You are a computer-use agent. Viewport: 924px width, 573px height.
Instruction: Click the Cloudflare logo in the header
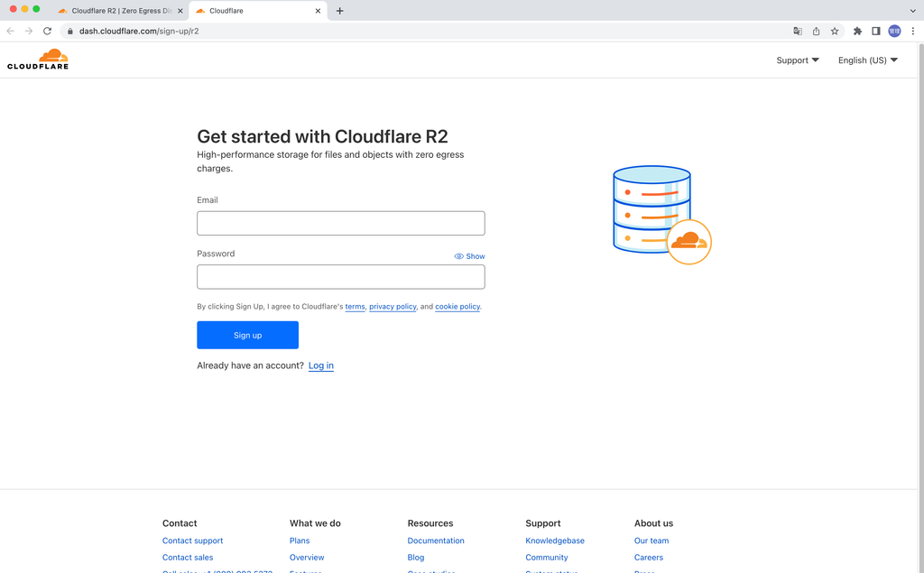pyautogui.click(x=37, y=58)
